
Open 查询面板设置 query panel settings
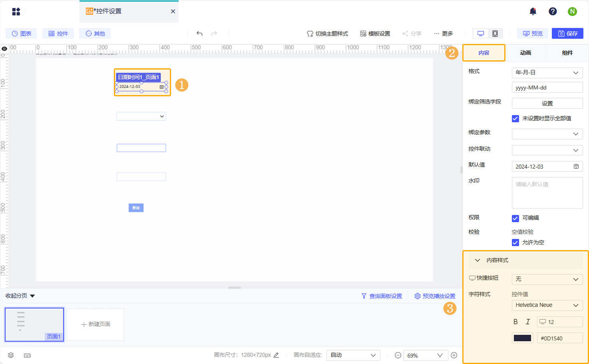tap(382, 296)
